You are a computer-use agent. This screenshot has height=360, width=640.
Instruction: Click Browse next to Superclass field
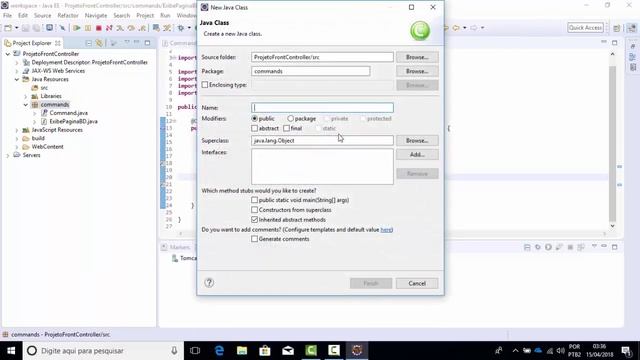pyautogui.click(x=417, y=140)
